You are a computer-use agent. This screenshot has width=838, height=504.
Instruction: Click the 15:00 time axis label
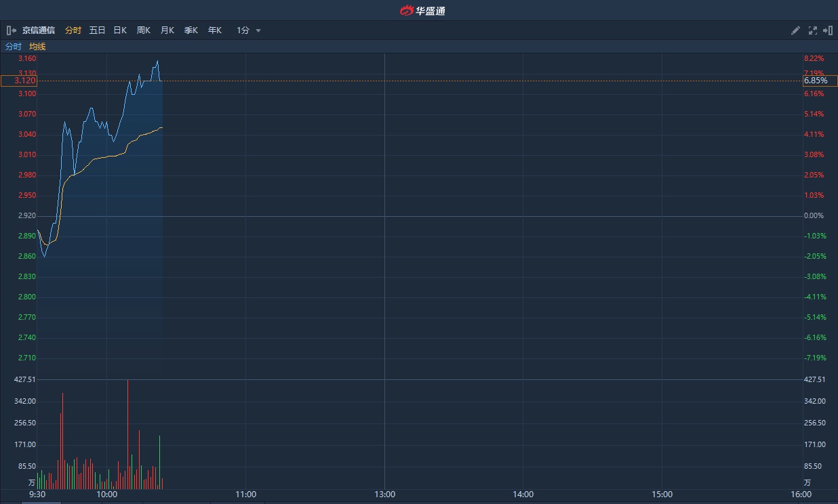[662, 495]
